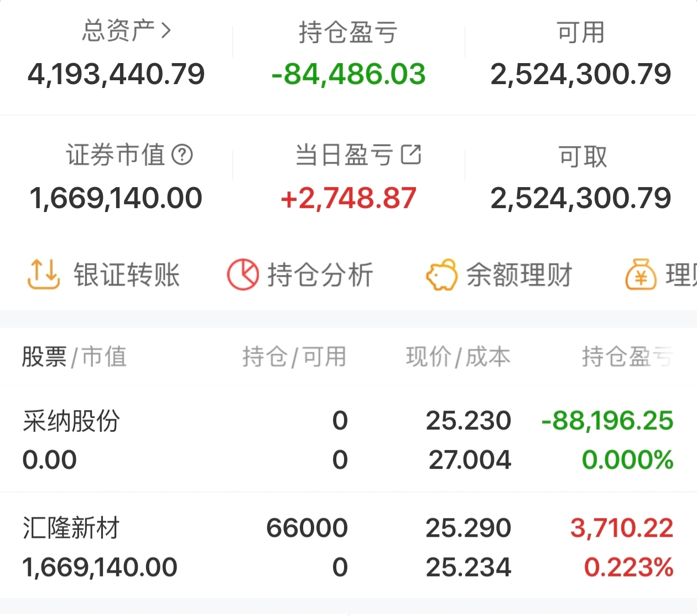Tap the 采纳股份 loss -88,196.25
This screenshot has width=697, height=616.
[607, 421]
